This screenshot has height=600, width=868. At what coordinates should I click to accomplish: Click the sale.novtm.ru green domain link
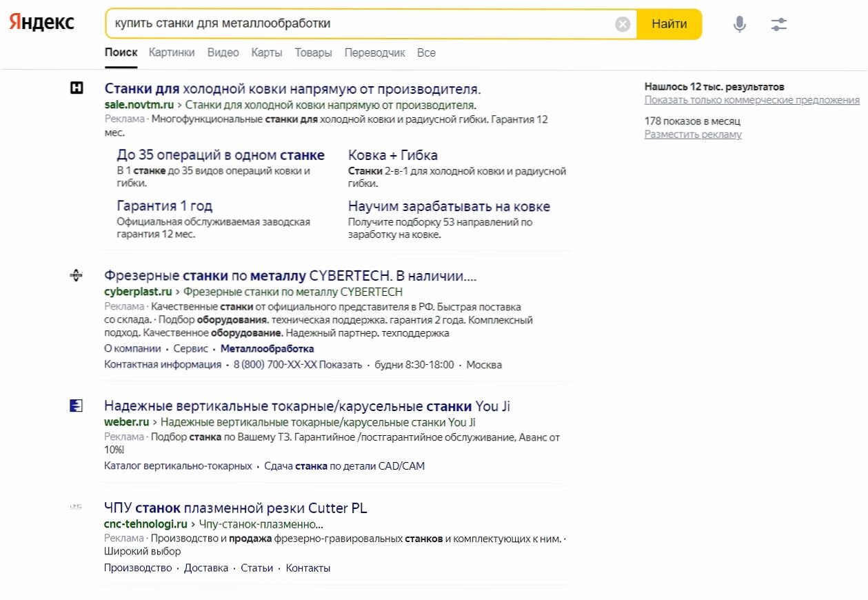[139, 106]
